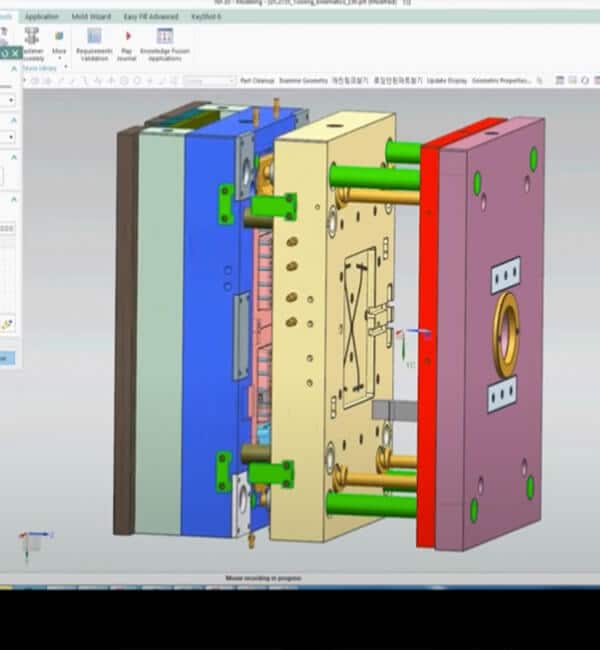The width and height of the screenshot is (600, 650).
Task: Open Geometric Properties from the toolbar
Action: pyautogui.click(x=502, y=80)
